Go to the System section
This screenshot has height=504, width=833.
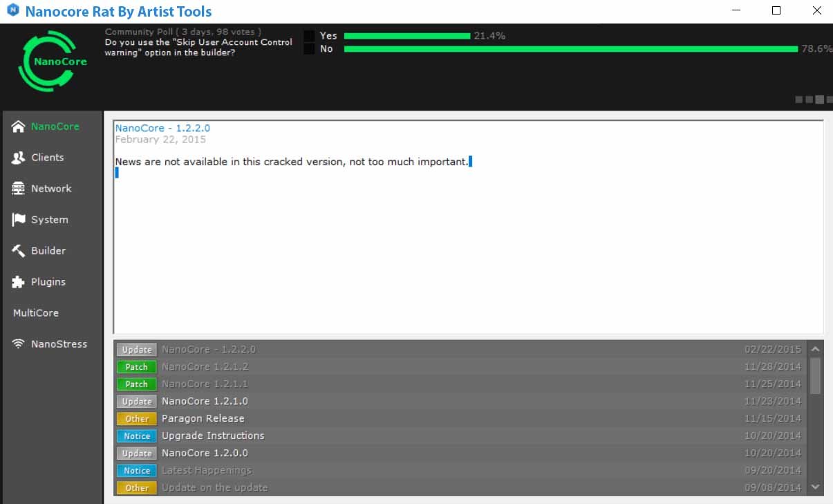pyautogui.click(x=51, y=220)
